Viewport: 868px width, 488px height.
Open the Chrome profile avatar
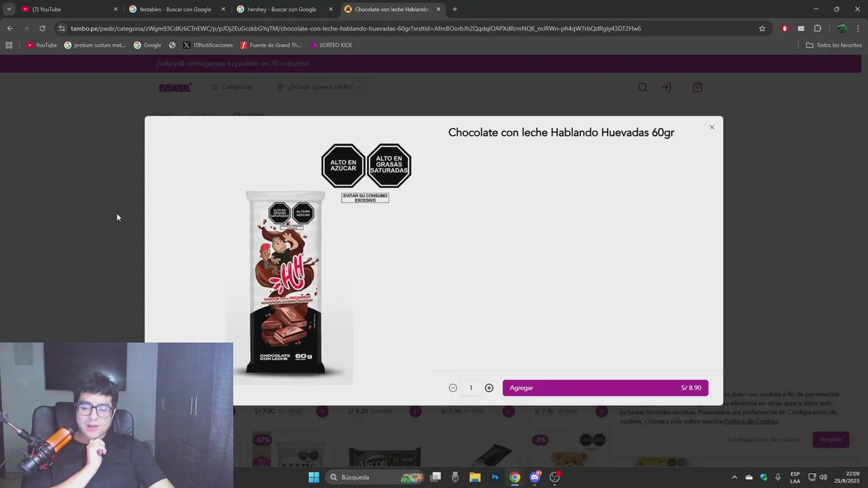click(842, 28)
